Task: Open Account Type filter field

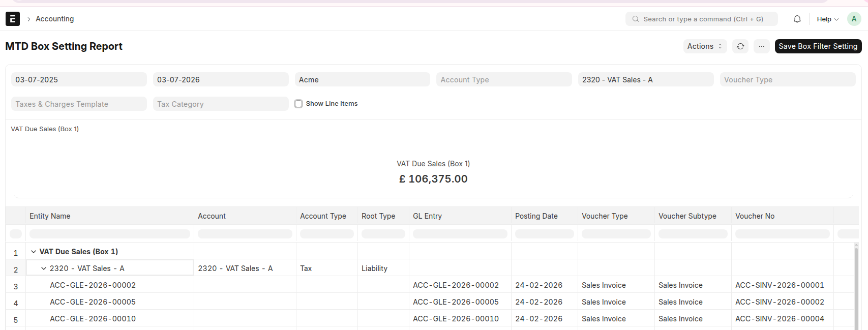Action: point(504,80)
